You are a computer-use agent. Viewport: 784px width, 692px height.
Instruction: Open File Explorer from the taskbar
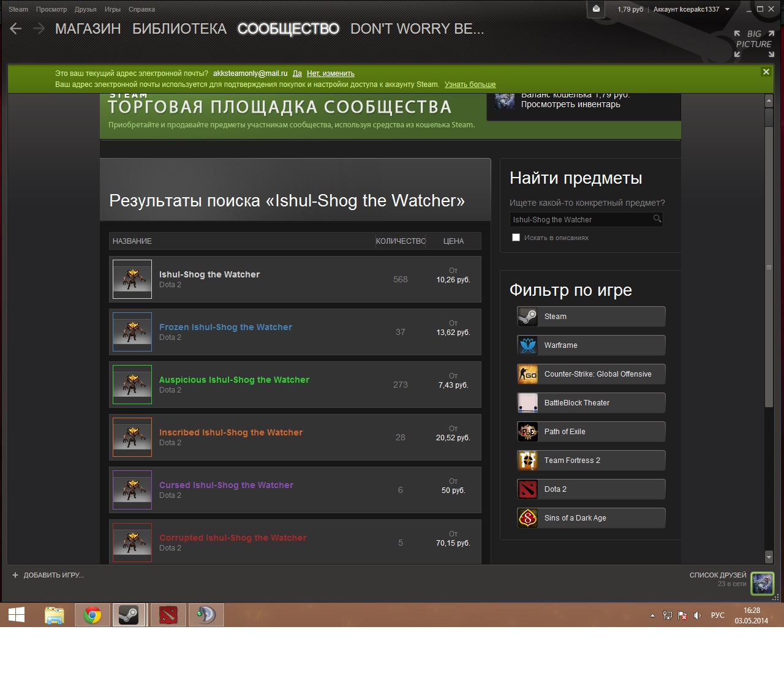[55, 615]
